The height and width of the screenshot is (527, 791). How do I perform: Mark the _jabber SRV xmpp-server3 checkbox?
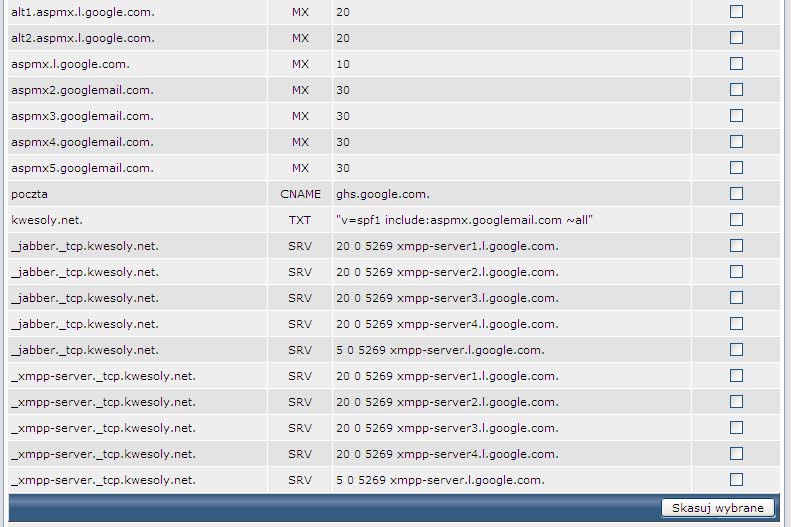[737, 298]
